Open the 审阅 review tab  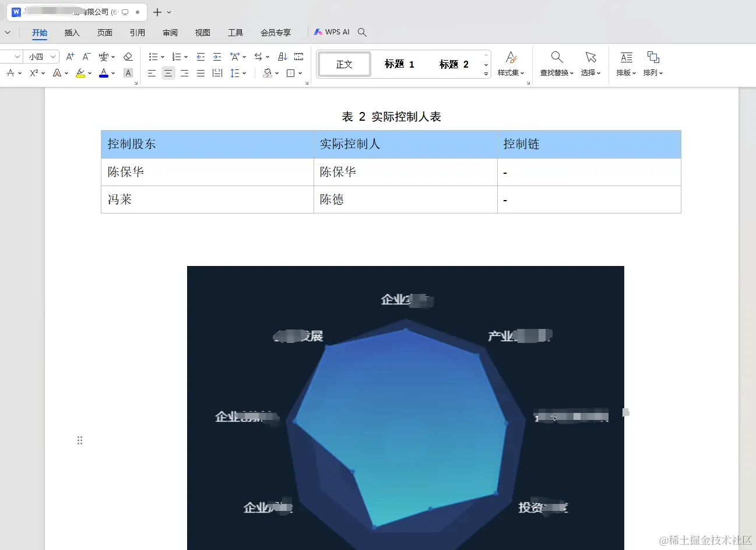pyautogui.click(x=170, y=33)
